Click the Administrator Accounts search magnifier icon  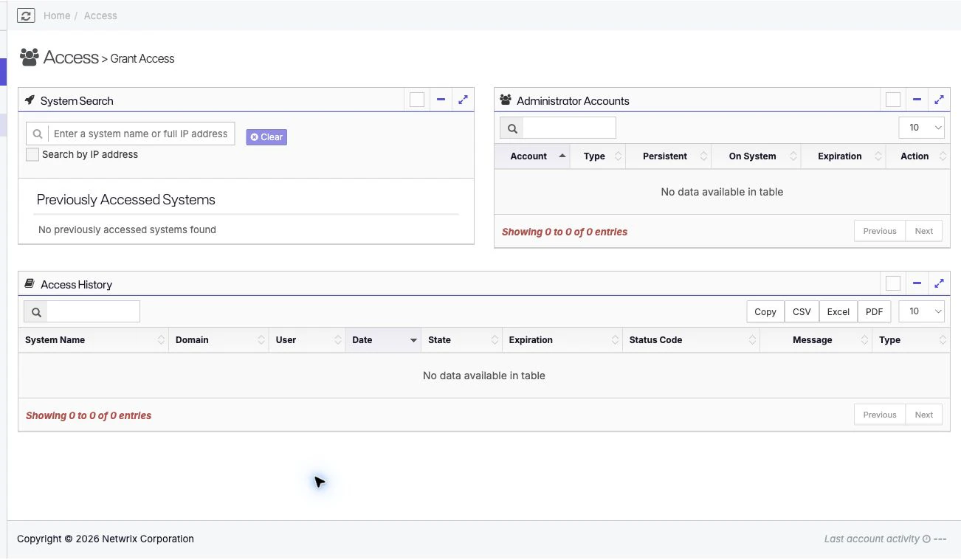pyautogui.click(x=512, y=128)
